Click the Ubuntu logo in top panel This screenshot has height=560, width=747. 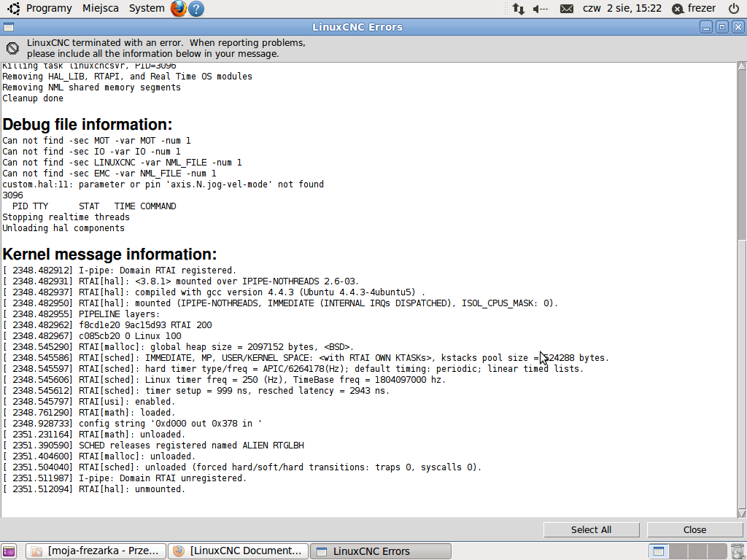pyautogui.click(x=14, y=8)
